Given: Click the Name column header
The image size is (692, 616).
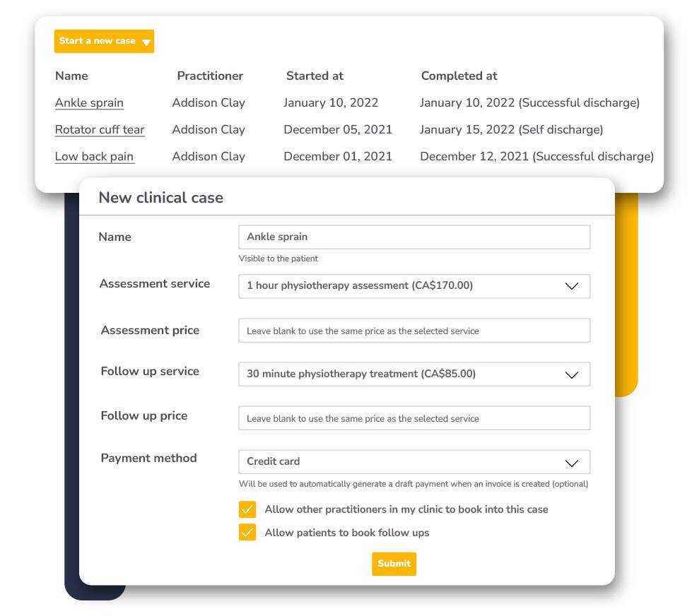Looking at the screenshot, I should (71, 76).
